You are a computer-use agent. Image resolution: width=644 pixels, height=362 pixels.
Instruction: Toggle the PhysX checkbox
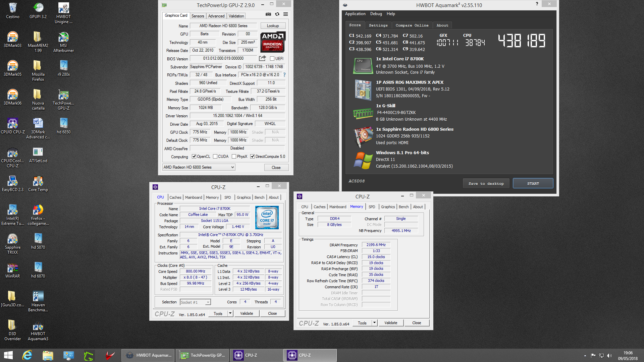tap(234, 157)
